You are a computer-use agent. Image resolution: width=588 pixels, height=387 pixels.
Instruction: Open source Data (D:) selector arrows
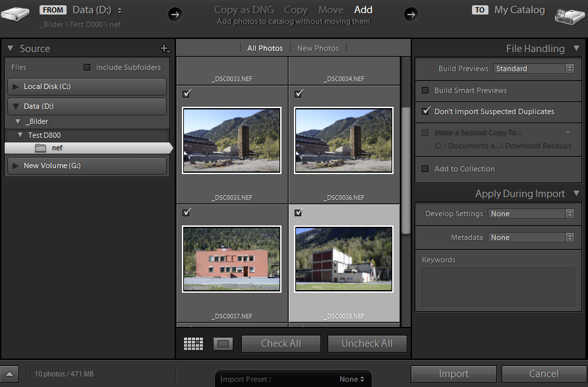[x=119, y=11]
